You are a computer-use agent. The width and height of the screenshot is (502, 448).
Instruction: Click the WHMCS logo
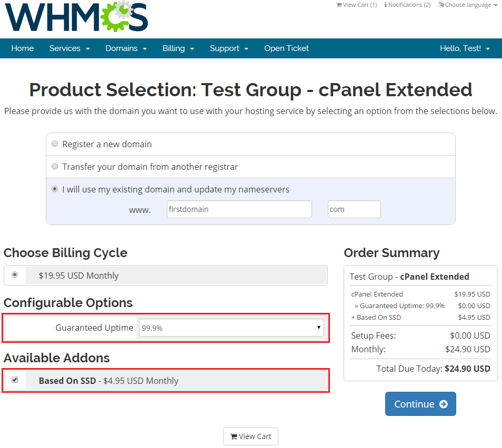click(x=76, y=17)
